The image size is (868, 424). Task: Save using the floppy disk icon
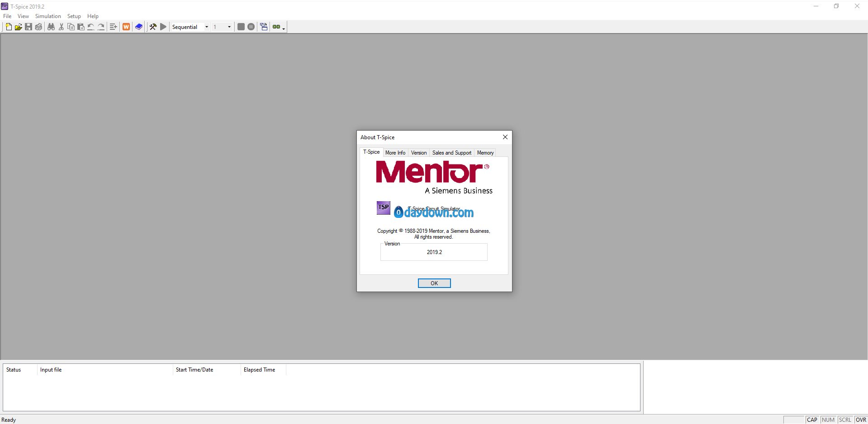tap(28, 27)
